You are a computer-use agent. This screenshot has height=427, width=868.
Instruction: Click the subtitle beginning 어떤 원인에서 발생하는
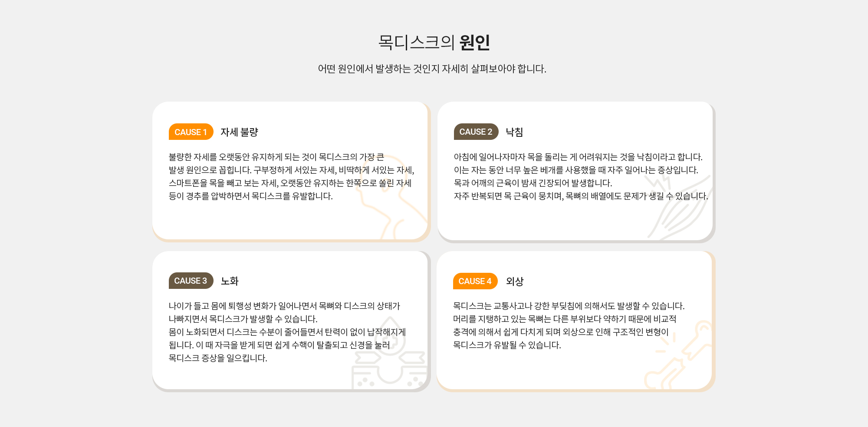(432, 69)
